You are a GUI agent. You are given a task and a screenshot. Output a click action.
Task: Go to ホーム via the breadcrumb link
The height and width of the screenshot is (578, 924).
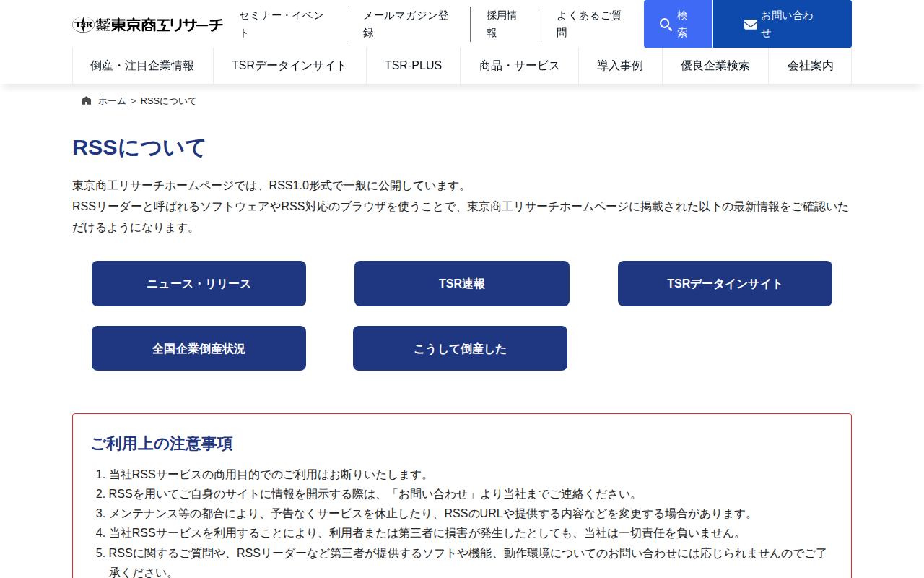click(x=111, y=100)
